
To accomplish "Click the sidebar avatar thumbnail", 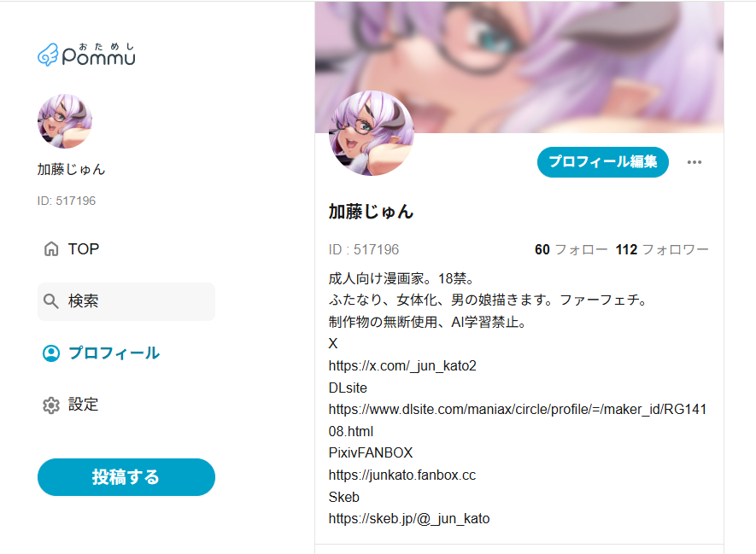I will tap(65, 121).
